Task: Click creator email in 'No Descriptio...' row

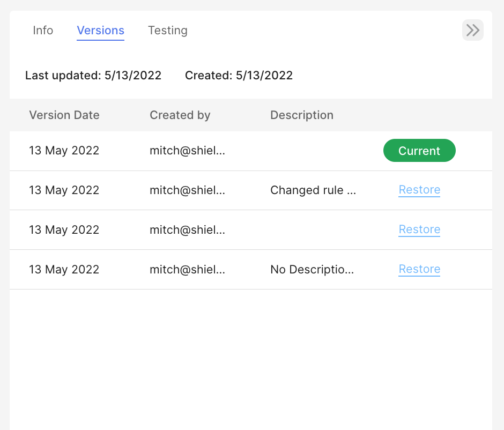Action: tap(188, 270)
